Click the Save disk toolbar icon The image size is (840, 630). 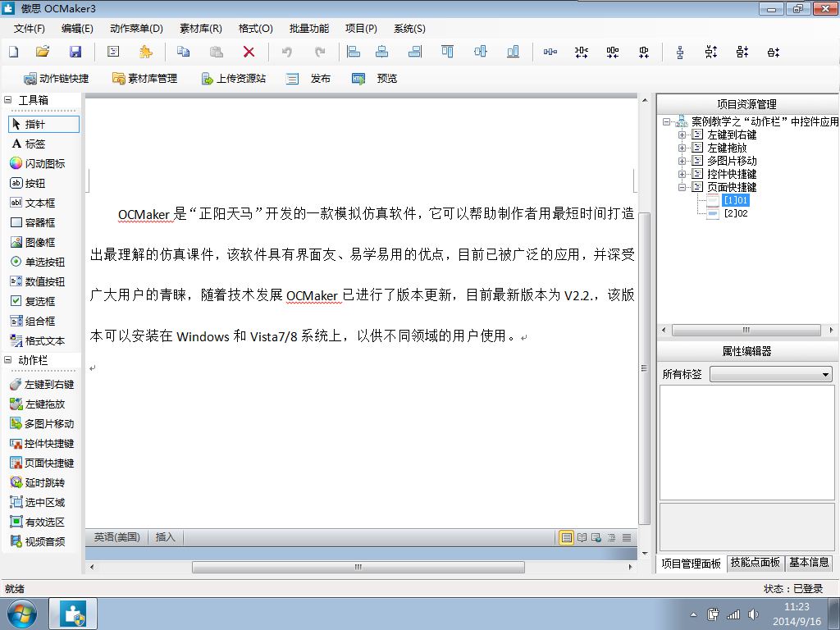(x=75, y=52)
